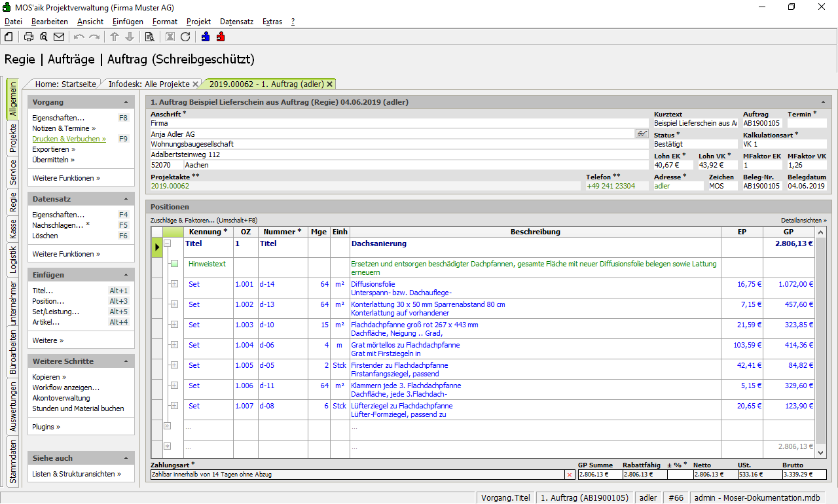Switch to the Infodesk: Alle Projekte tab
838x504 pixels.
pyautogui.click(x=149, y=84)
